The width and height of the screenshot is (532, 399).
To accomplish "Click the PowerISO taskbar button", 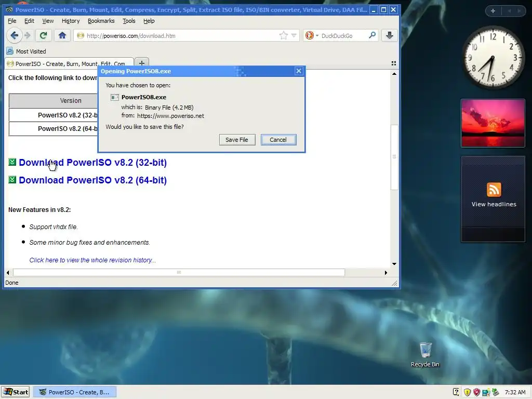I will [x=75, y=392].
